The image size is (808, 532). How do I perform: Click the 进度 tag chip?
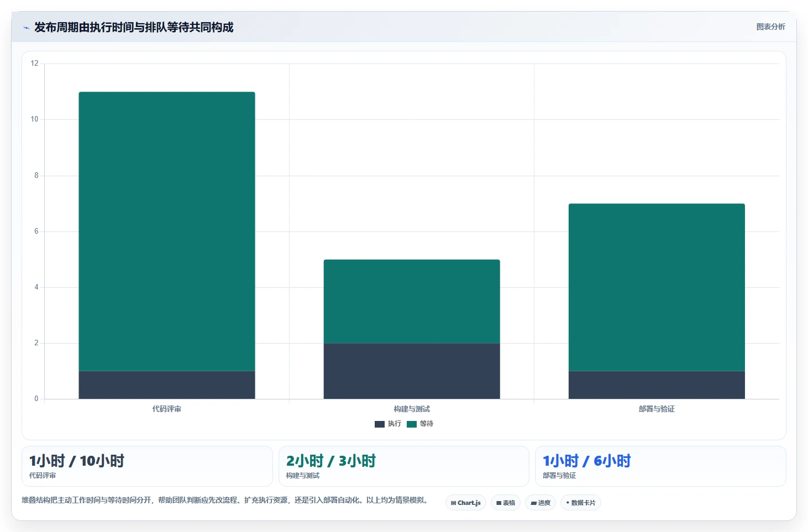(x=541, y=503)
